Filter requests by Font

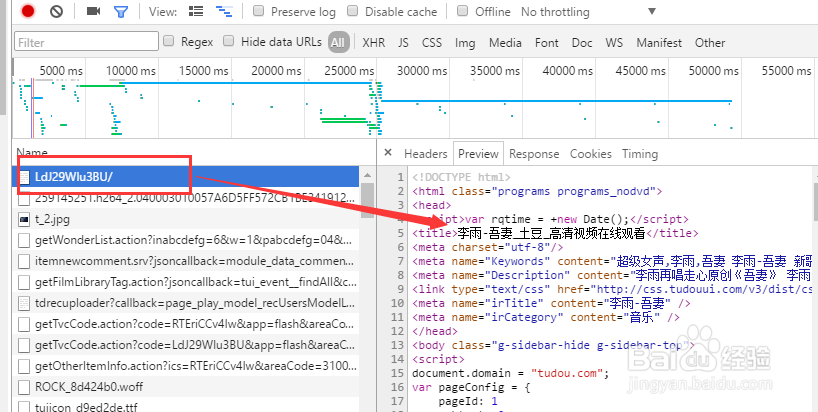pyautogui.click(x=547, y=43)
